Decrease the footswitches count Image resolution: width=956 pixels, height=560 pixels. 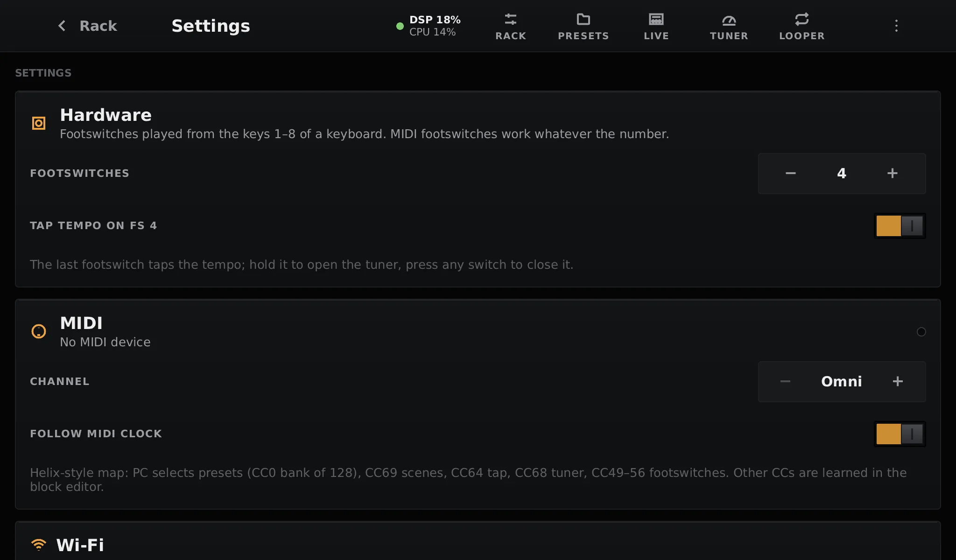[x=790, y=173]
